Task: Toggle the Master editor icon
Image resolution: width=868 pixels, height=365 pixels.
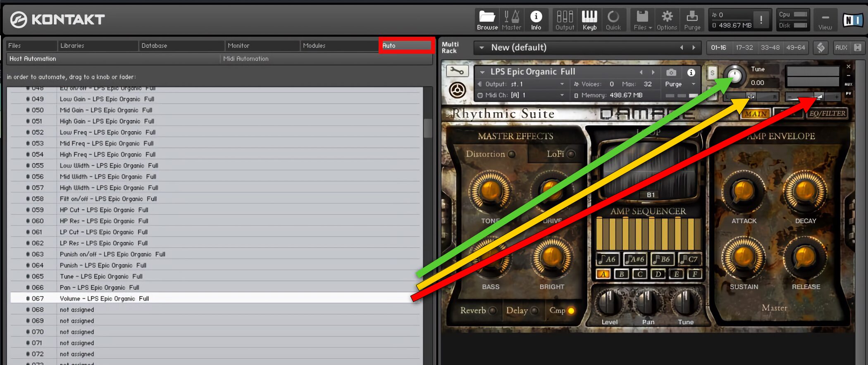Action: pos(511,20)
